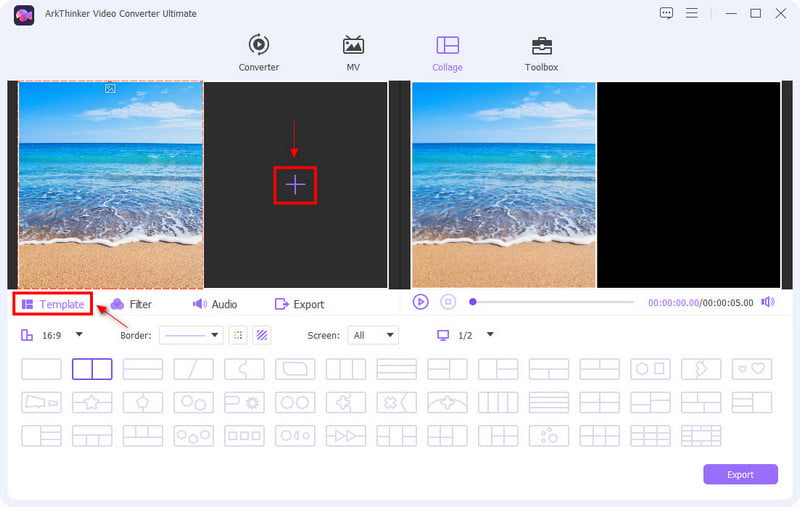Viewport: 800px width, 507px height.
Task: Add media with the plus button
Action: click(295, 185)
